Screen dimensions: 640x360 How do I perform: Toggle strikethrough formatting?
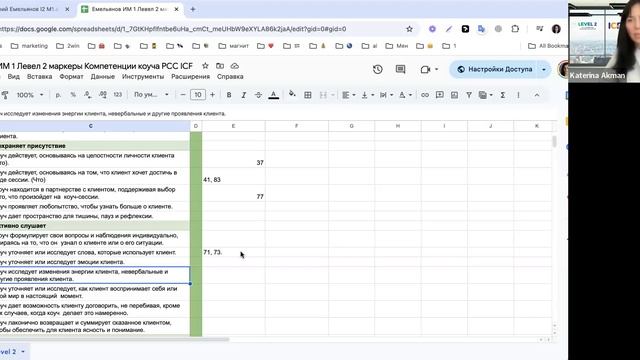pos(258,95)
